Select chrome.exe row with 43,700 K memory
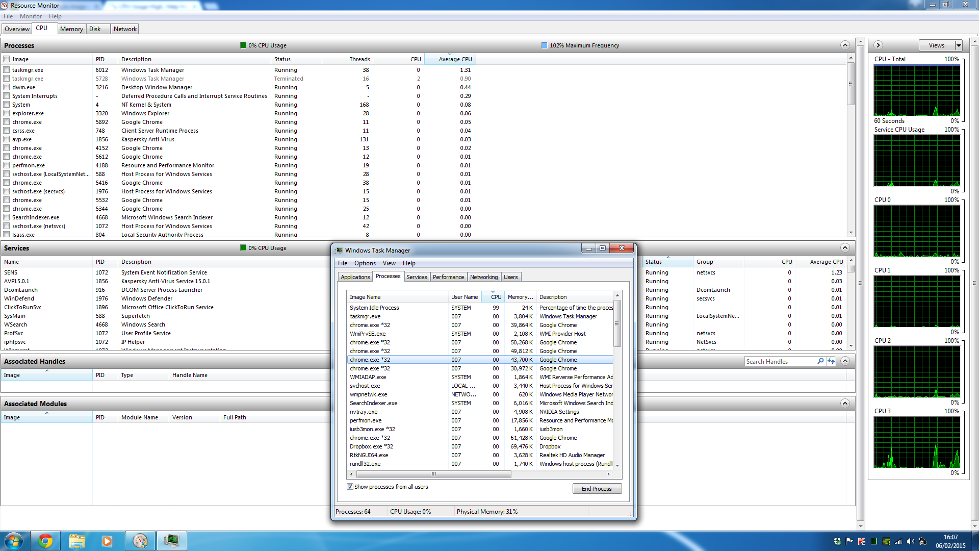 480,360
